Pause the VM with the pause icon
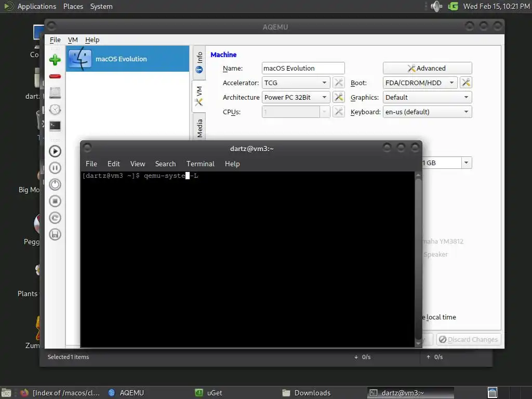532x399 pixels. 55,168
